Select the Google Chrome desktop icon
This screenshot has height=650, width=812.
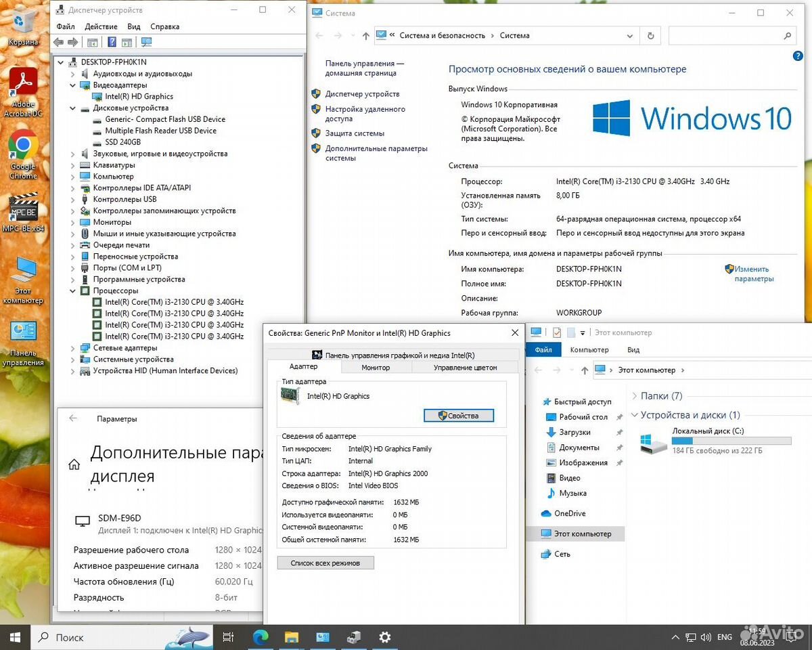[23, 154]
